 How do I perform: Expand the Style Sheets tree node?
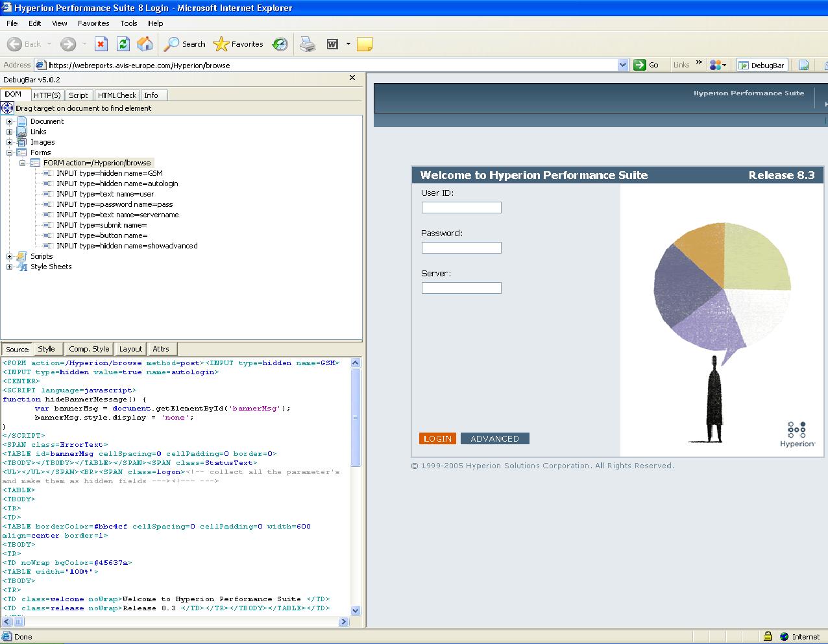point(9,267)
